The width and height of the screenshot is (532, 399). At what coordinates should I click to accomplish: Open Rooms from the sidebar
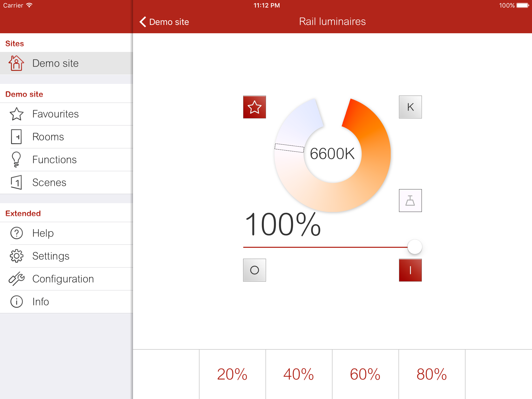point(48,137)
